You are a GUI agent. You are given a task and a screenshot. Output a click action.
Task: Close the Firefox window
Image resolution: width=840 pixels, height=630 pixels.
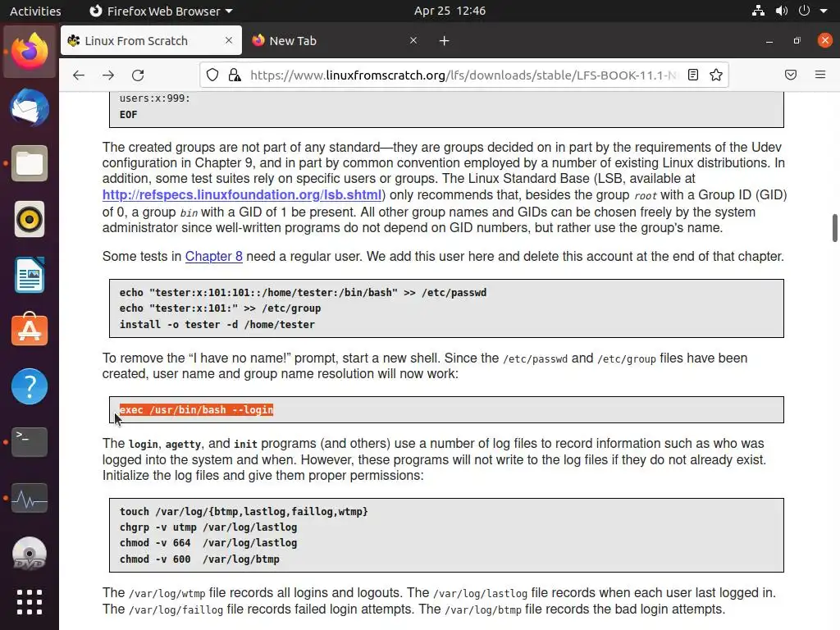click(825, 41)
